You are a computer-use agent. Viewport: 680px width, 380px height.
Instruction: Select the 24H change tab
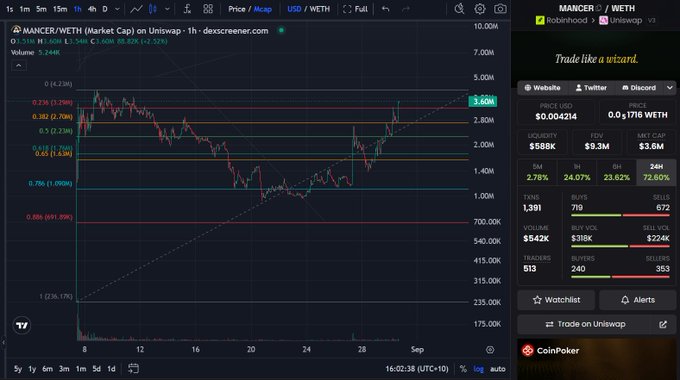(656, 172)
